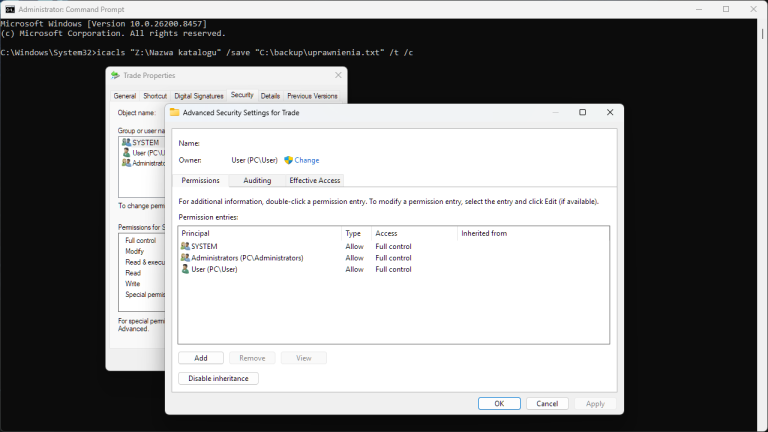Close the Advanced Security Settings dialog
Screen dimensions: 768x432
tap(610, 112)
